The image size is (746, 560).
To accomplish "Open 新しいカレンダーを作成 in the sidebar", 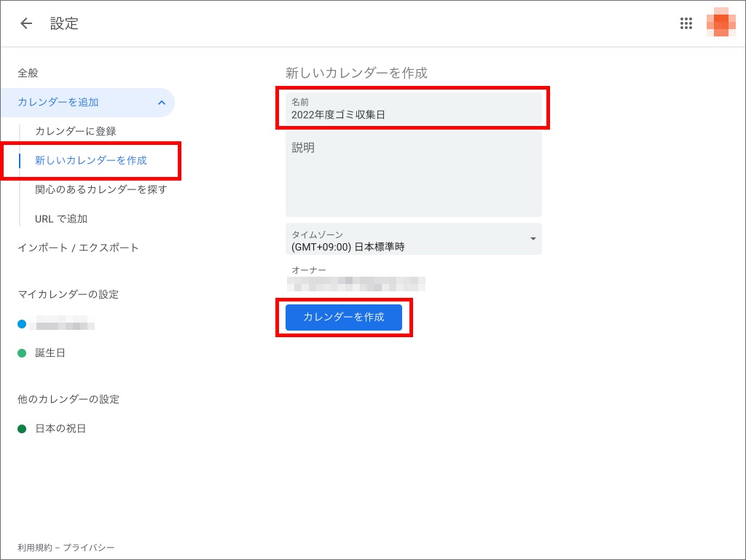I will point(90,160).
